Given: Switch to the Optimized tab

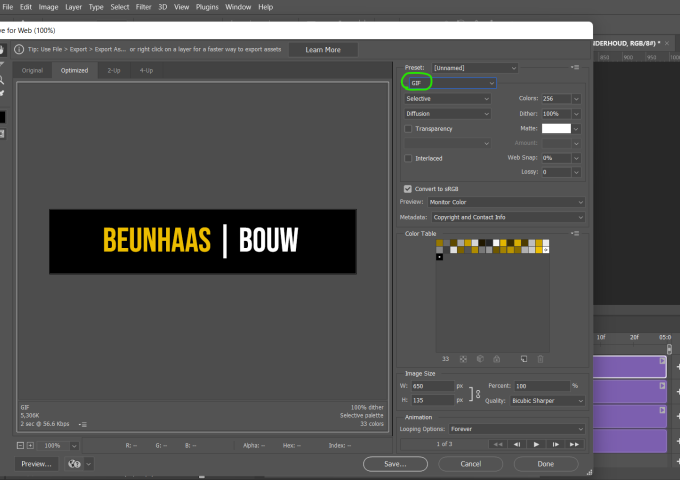Looking at the screenshot, I should point(74,70).
